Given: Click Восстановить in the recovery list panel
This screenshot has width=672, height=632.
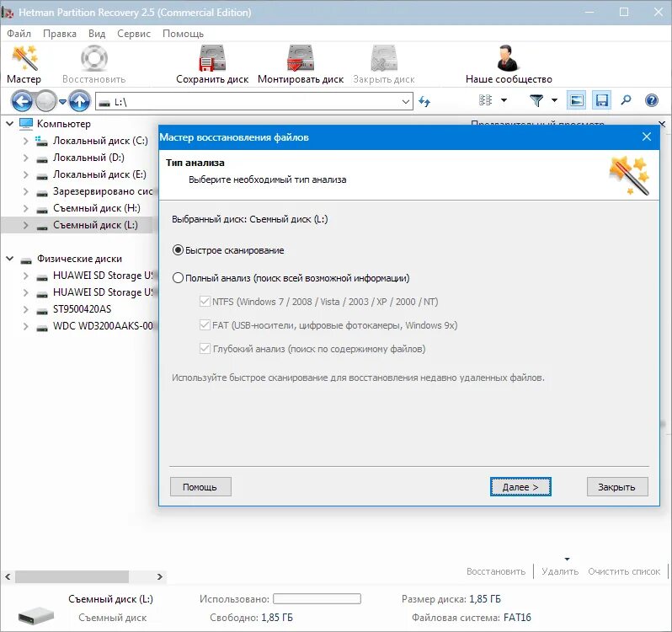Looking at the screenshot, I should coord(496,571).
